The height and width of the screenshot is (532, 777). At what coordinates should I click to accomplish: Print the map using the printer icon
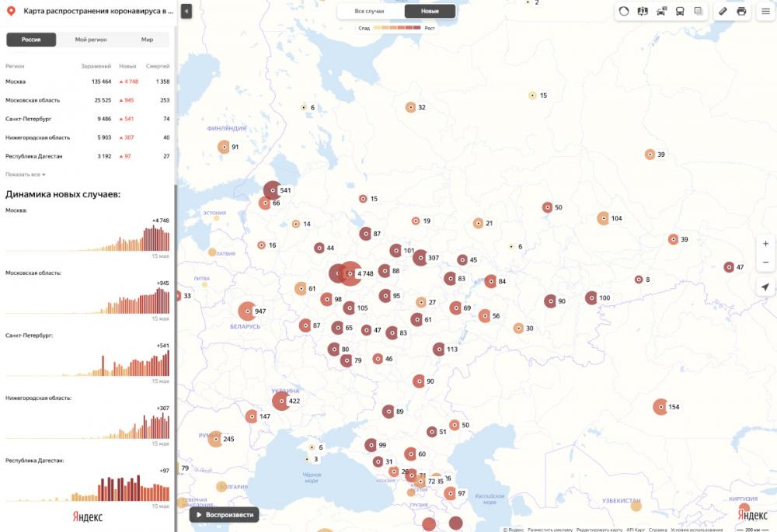click(x=741, y=12)
